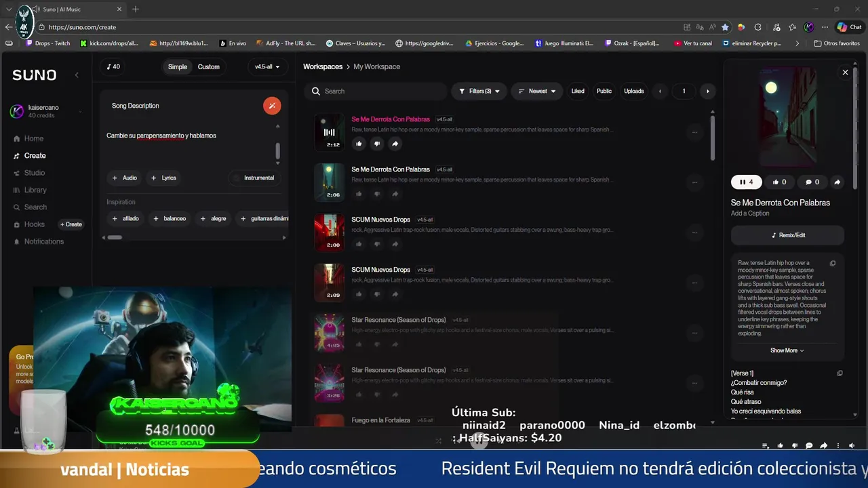The height and width of the screenshot is (488, 868).
Task: Open the v4.5-all model dropdown
Action: click(x=267, y=66)
